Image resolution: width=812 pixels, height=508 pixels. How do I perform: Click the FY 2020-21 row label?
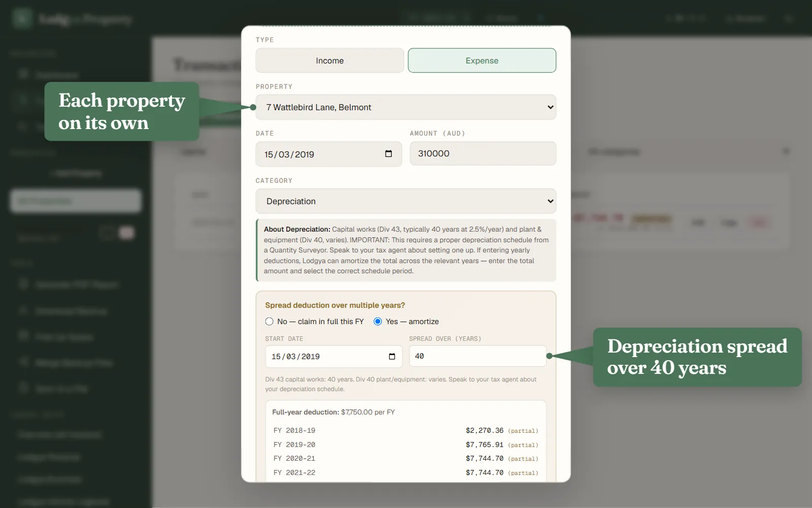pos(294,458)
